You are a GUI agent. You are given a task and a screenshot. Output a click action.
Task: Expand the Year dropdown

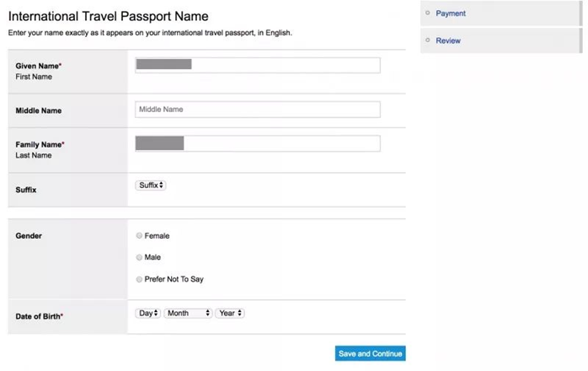coord(230,313)
